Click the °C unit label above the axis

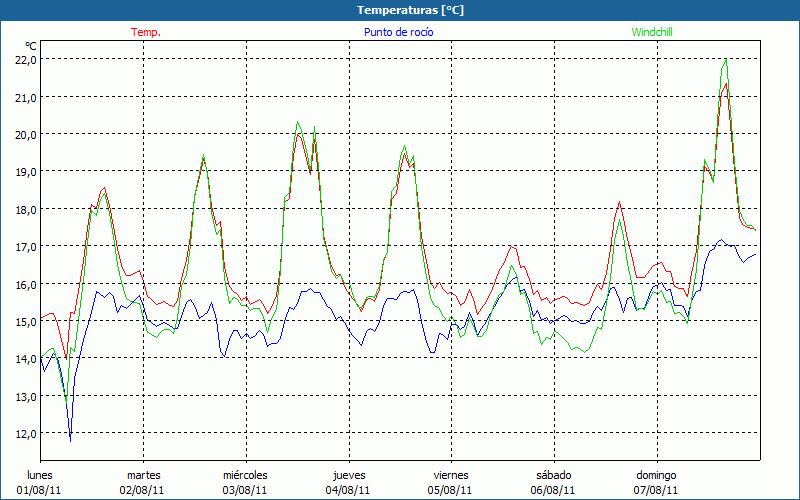tap(31, 46)
